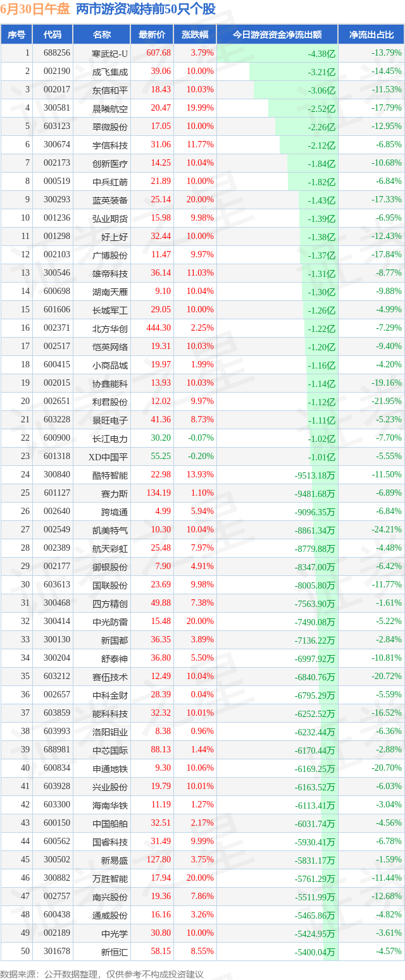Click stock code 002190
Viewport: 405px width, 980px height.
point(57,71)
